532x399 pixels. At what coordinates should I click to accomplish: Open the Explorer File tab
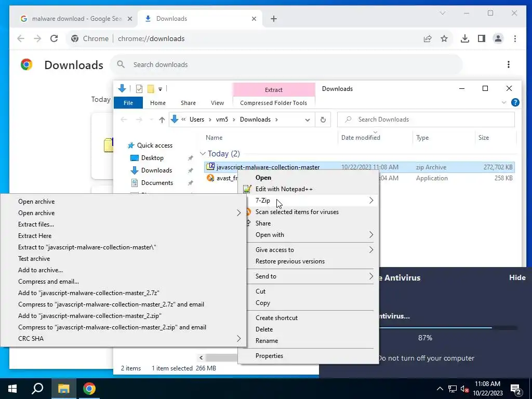coord(128,103)
